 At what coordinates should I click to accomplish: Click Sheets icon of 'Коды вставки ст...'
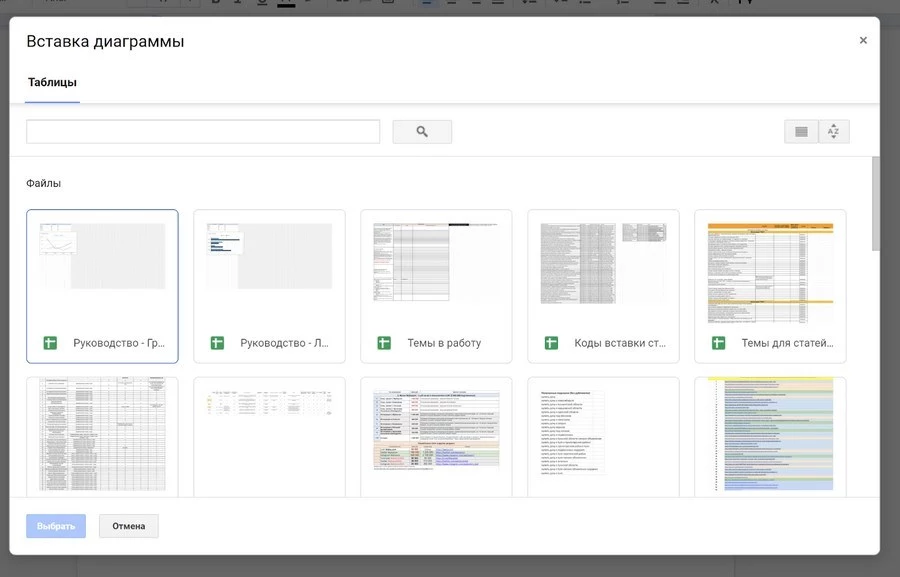point(551,343)
